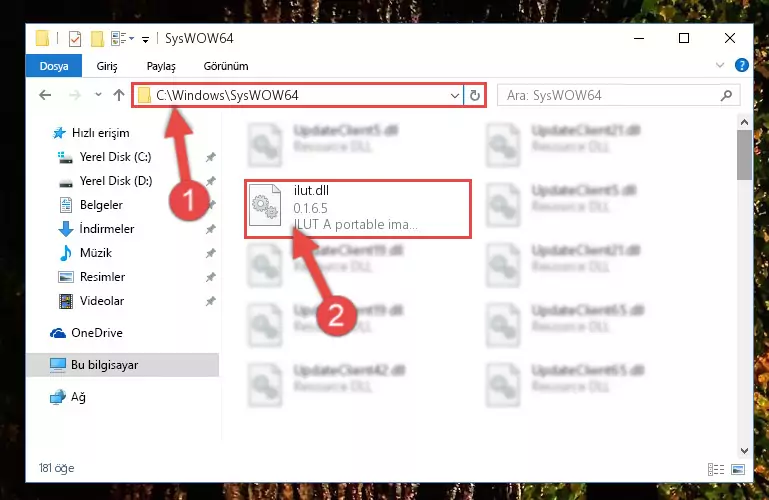Click the pin icon beside Videolar

[x=210, y=301]
